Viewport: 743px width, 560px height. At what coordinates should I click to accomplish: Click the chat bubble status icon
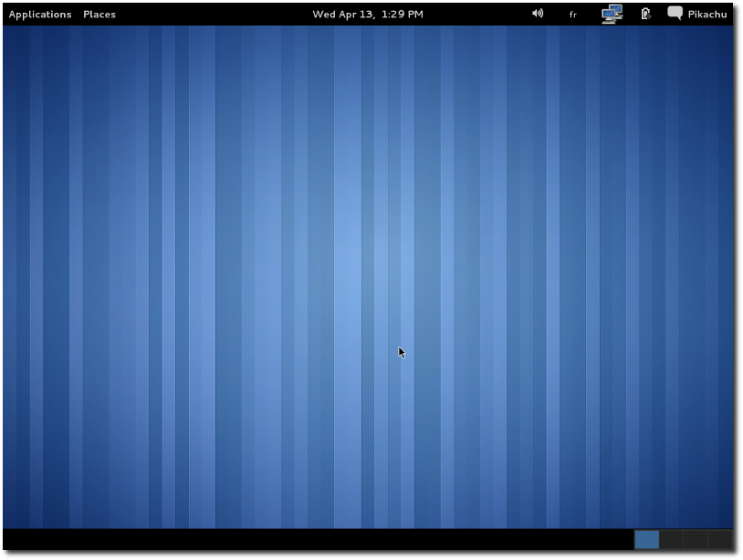pos(675,14)
